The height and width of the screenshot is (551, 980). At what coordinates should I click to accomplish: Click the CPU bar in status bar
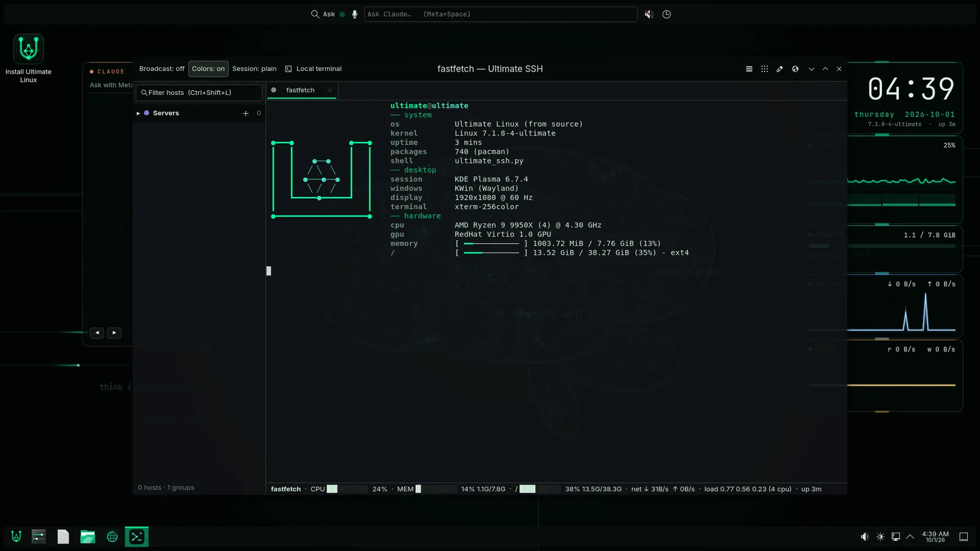click(x=347, y=489)
